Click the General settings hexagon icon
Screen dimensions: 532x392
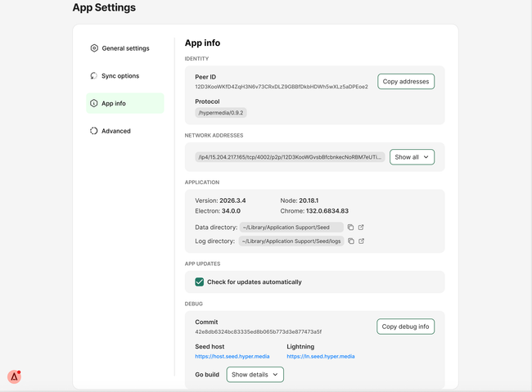pyautogui.click(x=94, y=48)
